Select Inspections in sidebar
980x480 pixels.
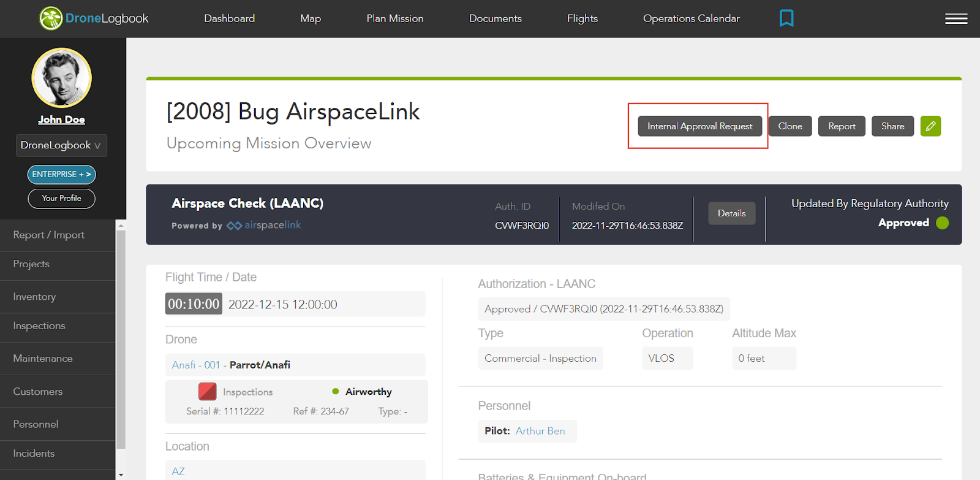(x=58, y=326)
